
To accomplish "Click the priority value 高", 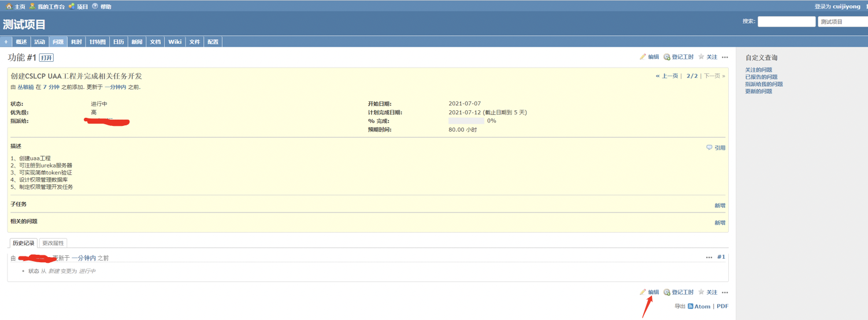I will [x=94, y=113].
